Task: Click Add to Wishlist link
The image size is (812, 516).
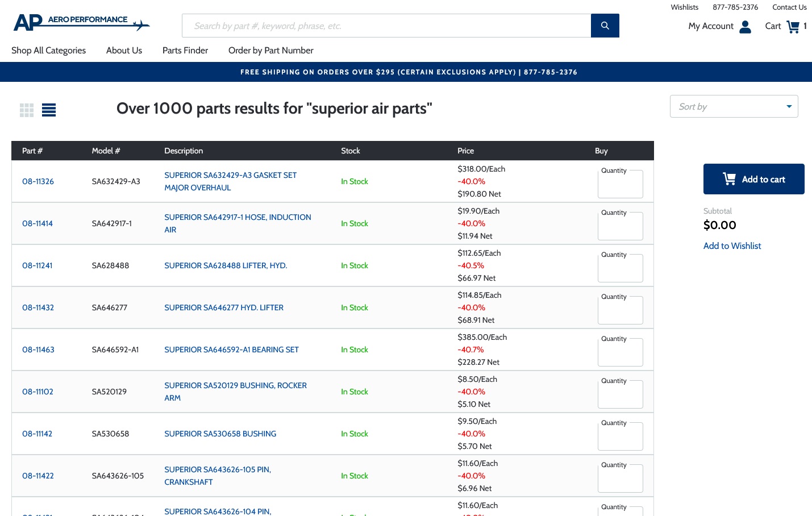Action: click(732, 246)
